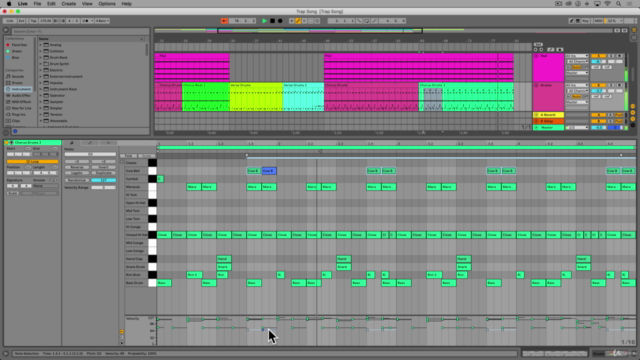
Task: Expand the Analog instrument folder
Action: tap(40, 45)
